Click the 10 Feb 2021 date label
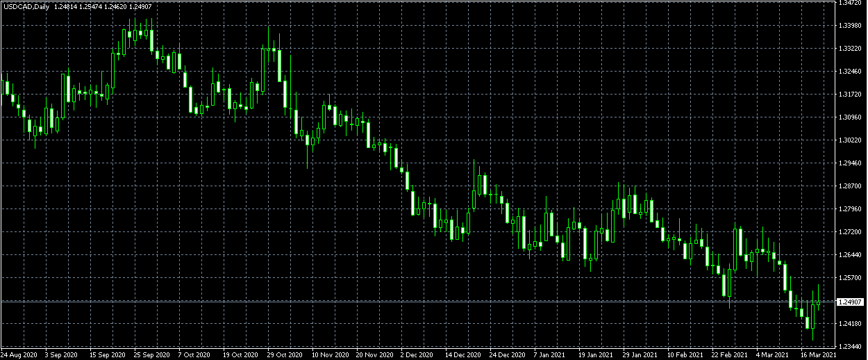Image resolution: width=868 pixels, height=360 pixels. point(684,354)
